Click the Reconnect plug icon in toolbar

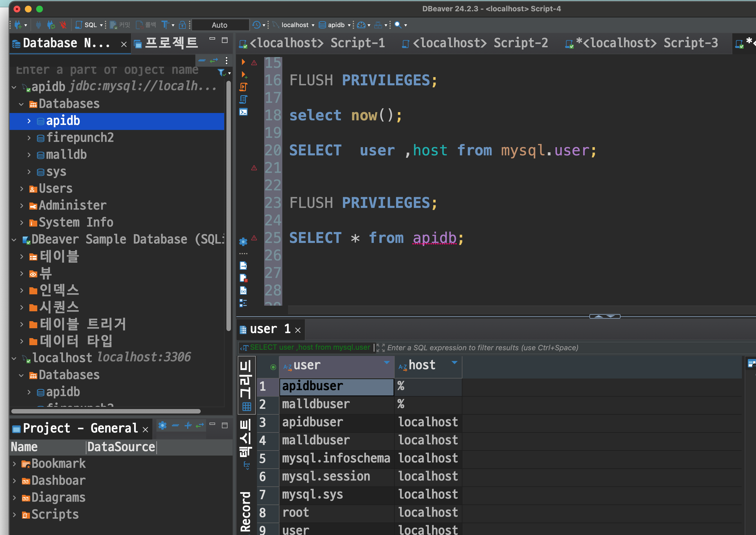pyautogui.click(x=51, y=25)
